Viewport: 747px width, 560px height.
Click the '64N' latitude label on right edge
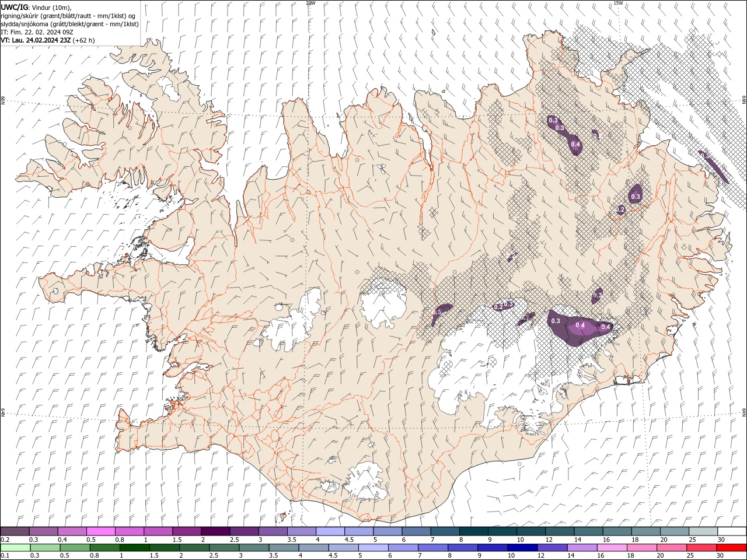pyautogui.click(x=744, y=412)
